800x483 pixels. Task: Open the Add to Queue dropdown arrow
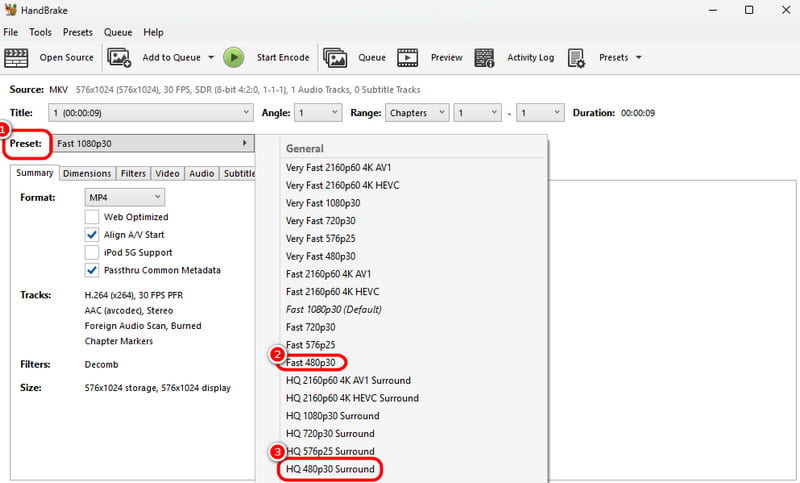(211, 58)
